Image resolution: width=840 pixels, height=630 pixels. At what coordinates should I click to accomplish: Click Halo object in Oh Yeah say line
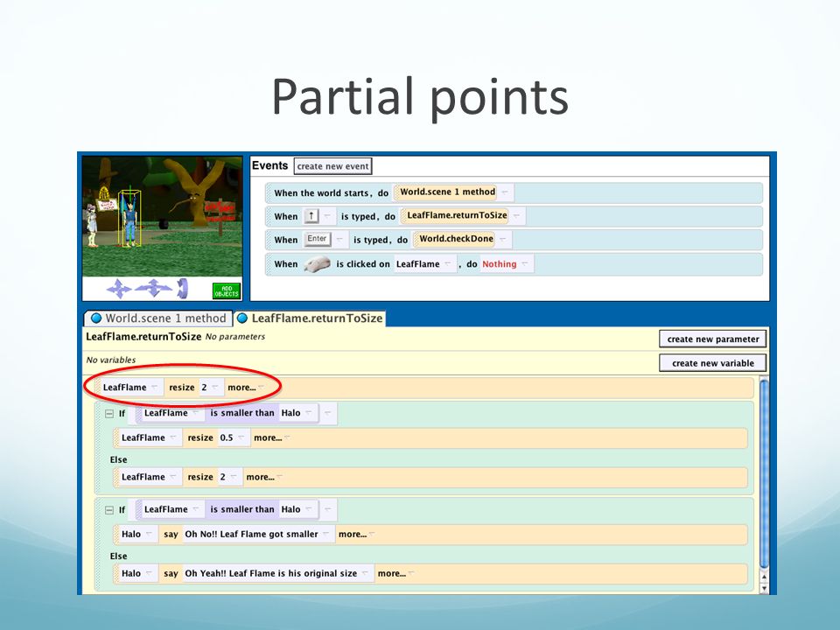pos(130,573)
